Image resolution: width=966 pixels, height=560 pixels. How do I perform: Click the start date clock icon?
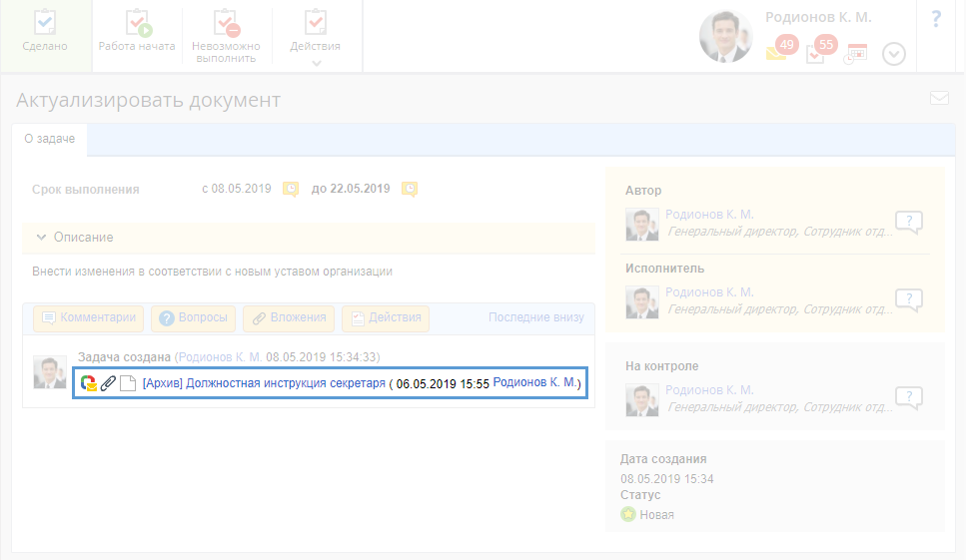click(x=290, y=189)
